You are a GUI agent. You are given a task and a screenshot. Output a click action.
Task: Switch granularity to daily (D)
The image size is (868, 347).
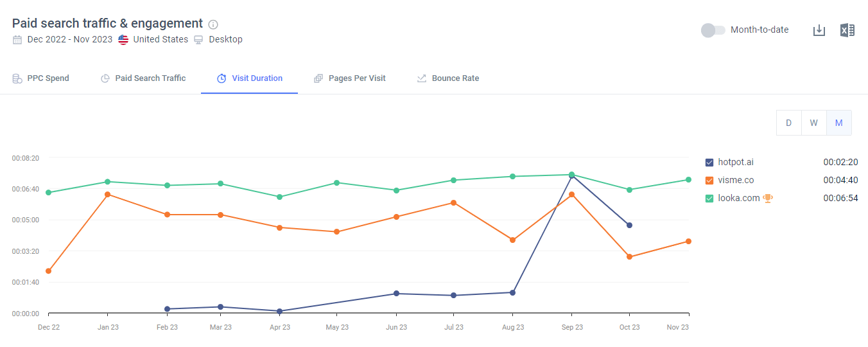(788, 123)
